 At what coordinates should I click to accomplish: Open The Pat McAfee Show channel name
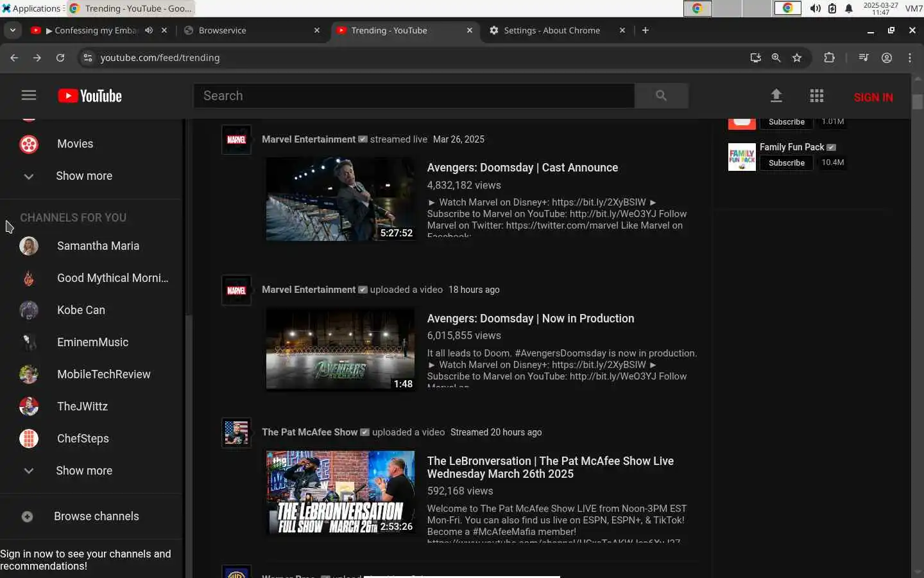pyautogui.click(x=309, y=432)
